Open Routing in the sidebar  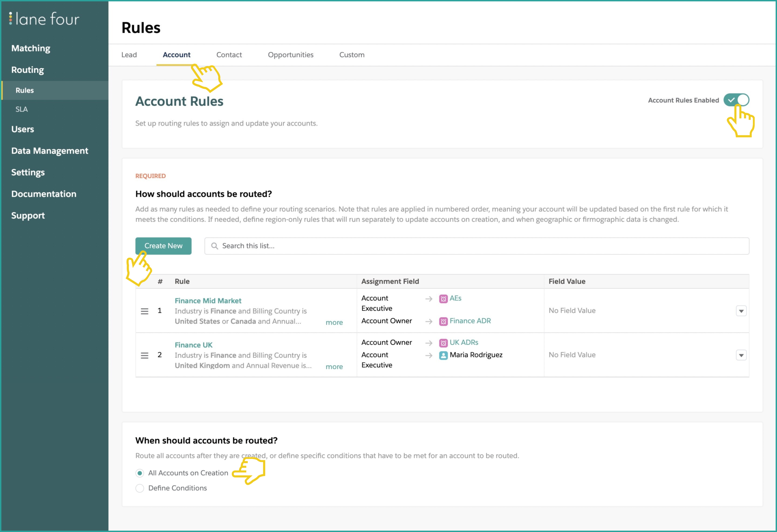(x=27, y=70)
